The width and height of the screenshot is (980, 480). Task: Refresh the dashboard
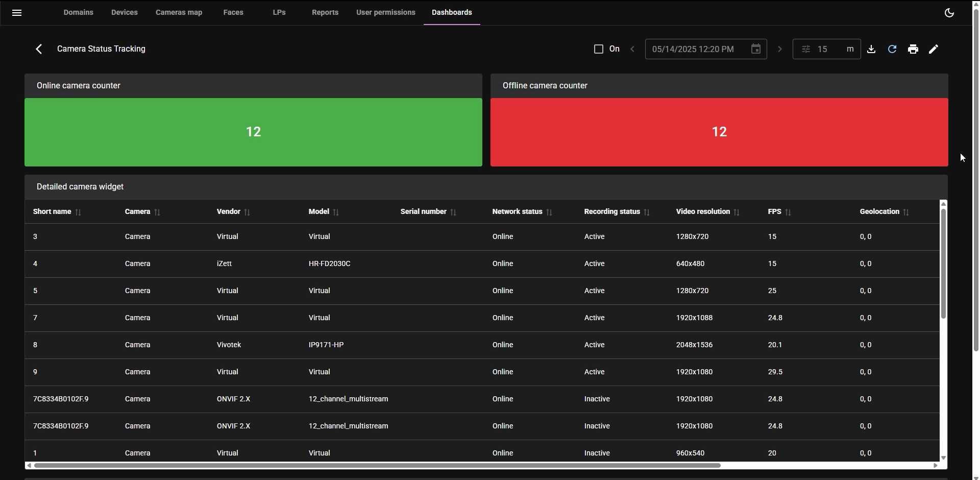coord(892,49)
